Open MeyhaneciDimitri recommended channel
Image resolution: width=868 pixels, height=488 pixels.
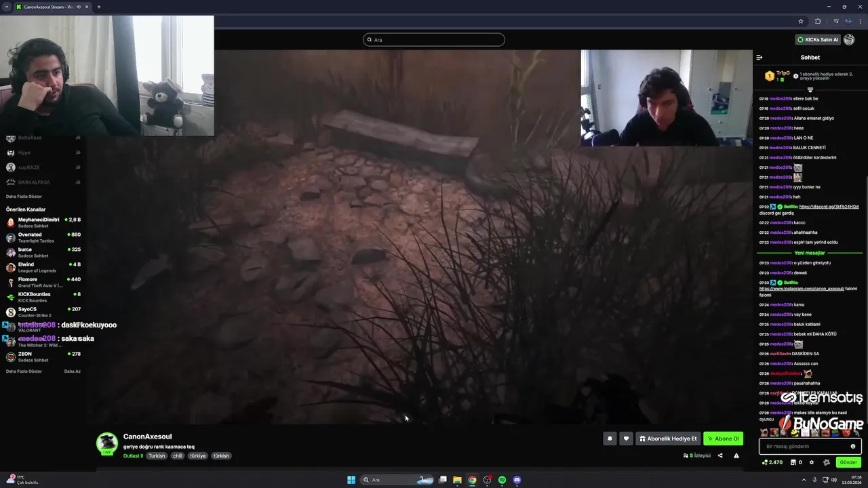click(x=43, y=222)
